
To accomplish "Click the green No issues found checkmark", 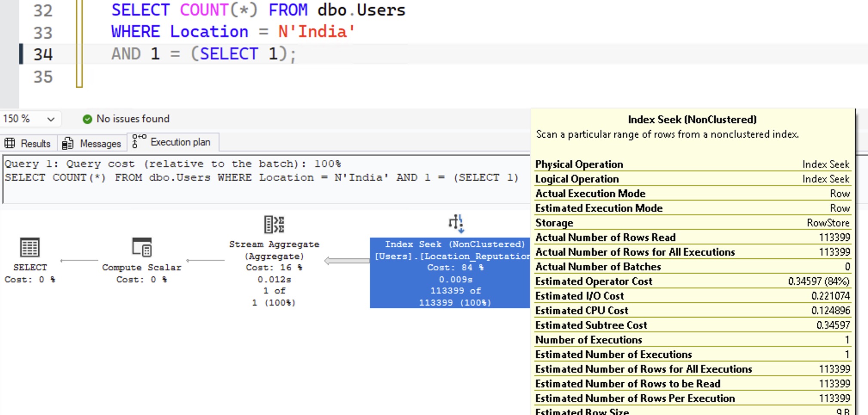I will point(87,119).
